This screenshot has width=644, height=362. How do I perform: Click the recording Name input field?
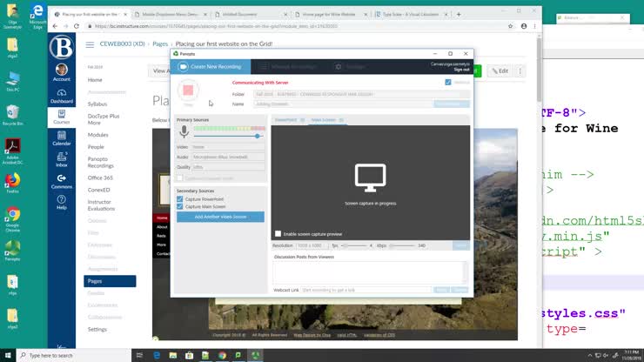(343, 104)
